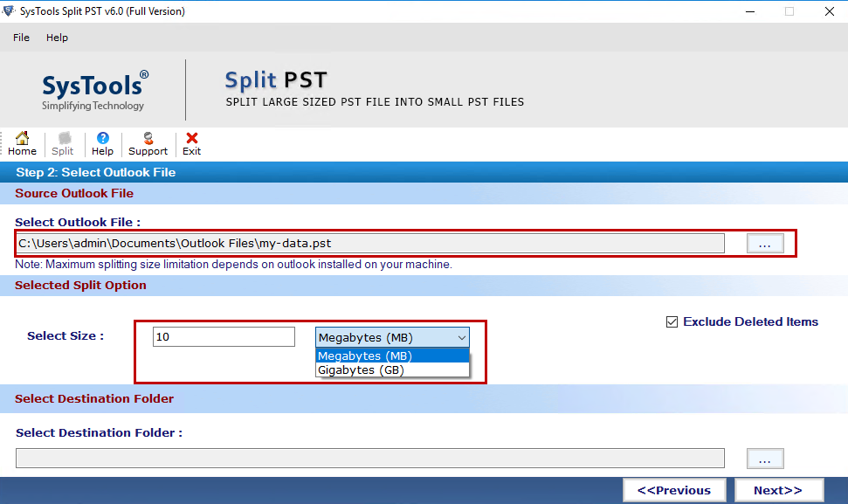Click the splitting size limitation note

[x=233, y=265]
